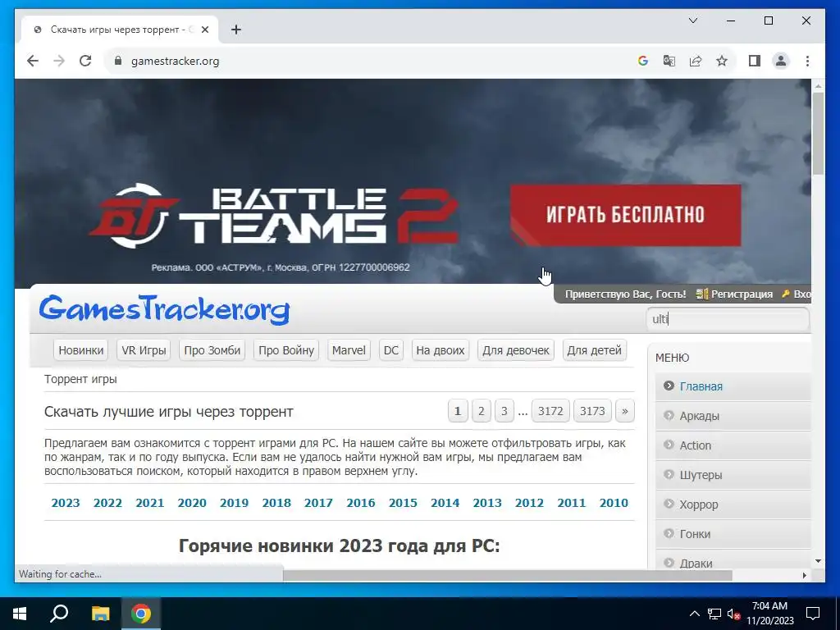Open the Про Зомби category tab

[x=212, y=350]
